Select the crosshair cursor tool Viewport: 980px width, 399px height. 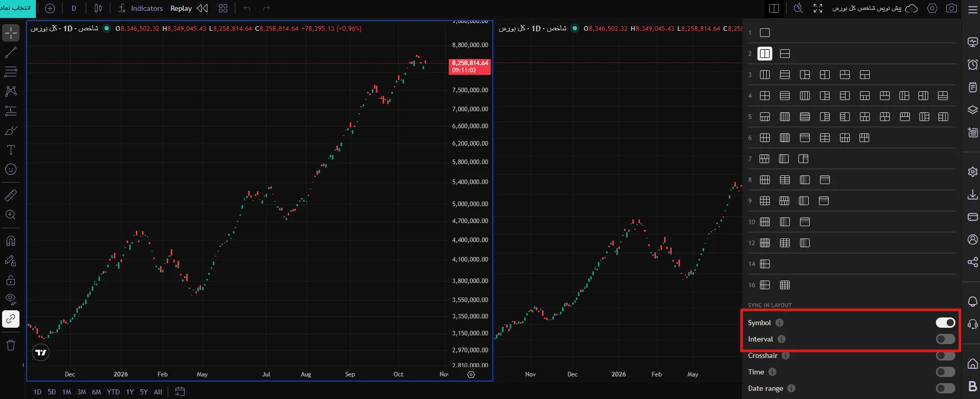(11, 33)
